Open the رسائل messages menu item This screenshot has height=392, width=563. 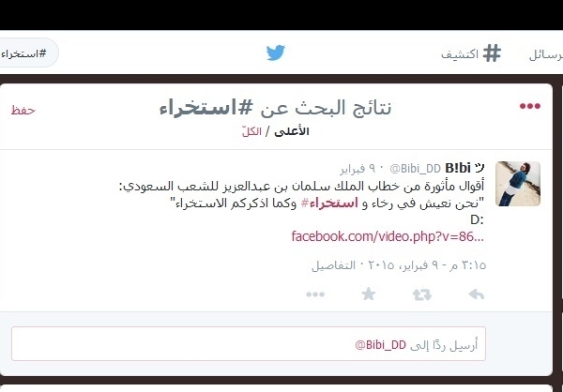pyautogui.click(x=546, y=54)
